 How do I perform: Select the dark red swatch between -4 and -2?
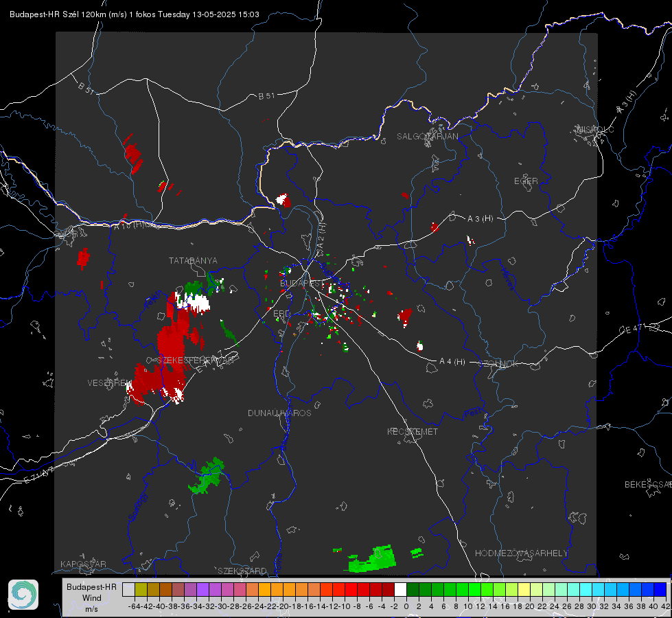click(x=388, y=589)
